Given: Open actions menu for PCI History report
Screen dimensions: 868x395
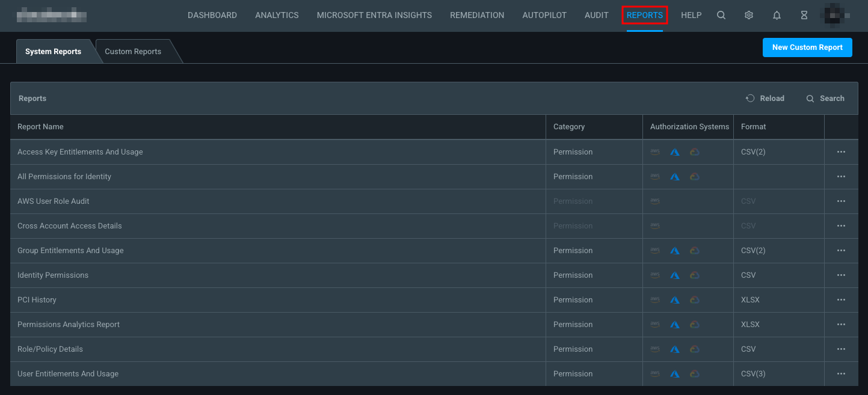Looking at the screenshot, I should [x=841, y=299].
